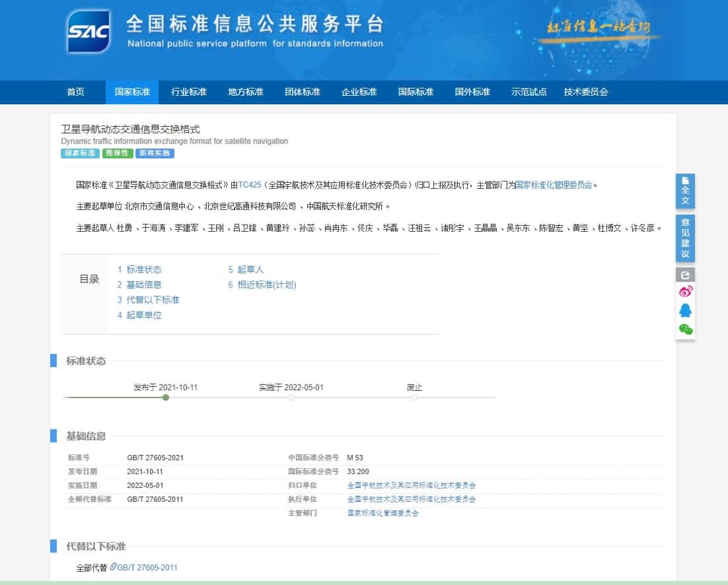Select the 发布于 2021-10-11 timeline dot
Screen dimensions: 728x585
pyautogui.click(x=165, y=398)
